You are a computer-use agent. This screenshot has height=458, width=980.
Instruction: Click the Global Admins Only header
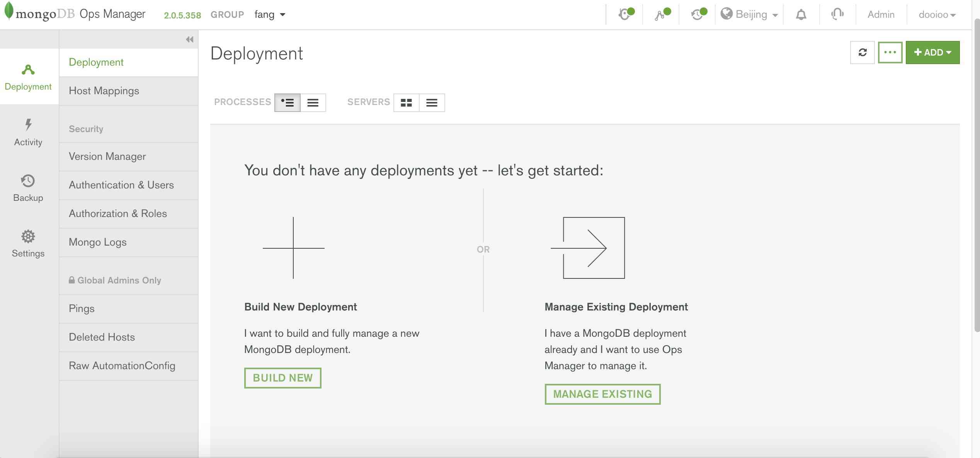(x=115, y=280)
